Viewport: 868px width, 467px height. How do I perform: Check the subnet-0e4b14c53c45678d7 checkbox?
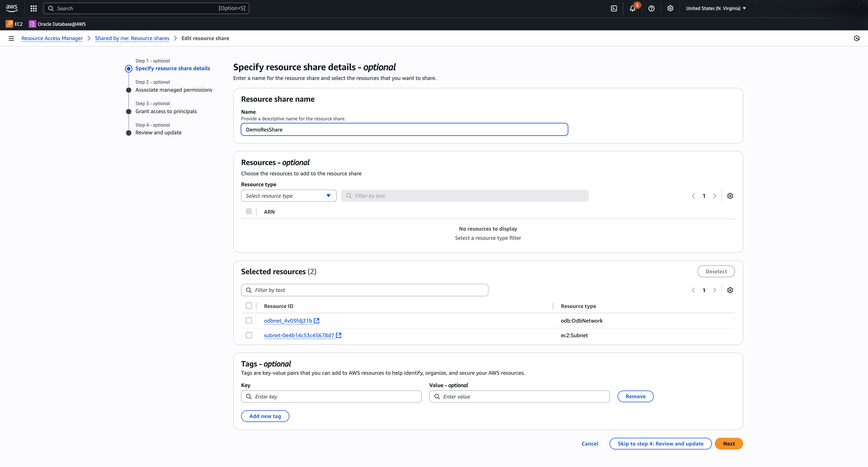(x=249, y=335)
